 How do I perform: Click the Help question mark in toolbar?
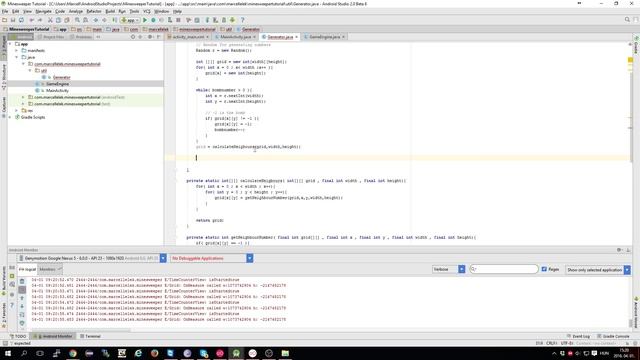coord(242,20)
